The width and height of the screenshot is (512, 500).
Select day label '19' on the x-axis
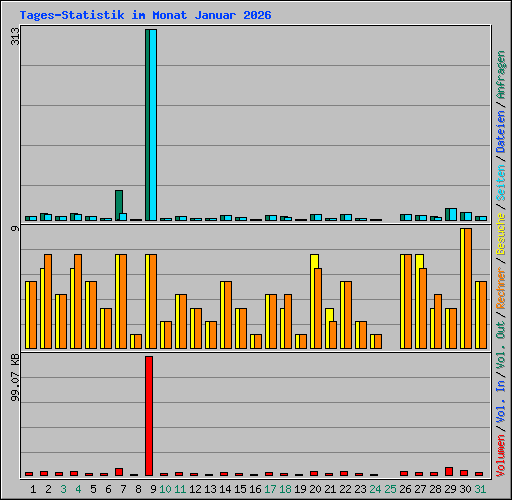pos(300,489)
